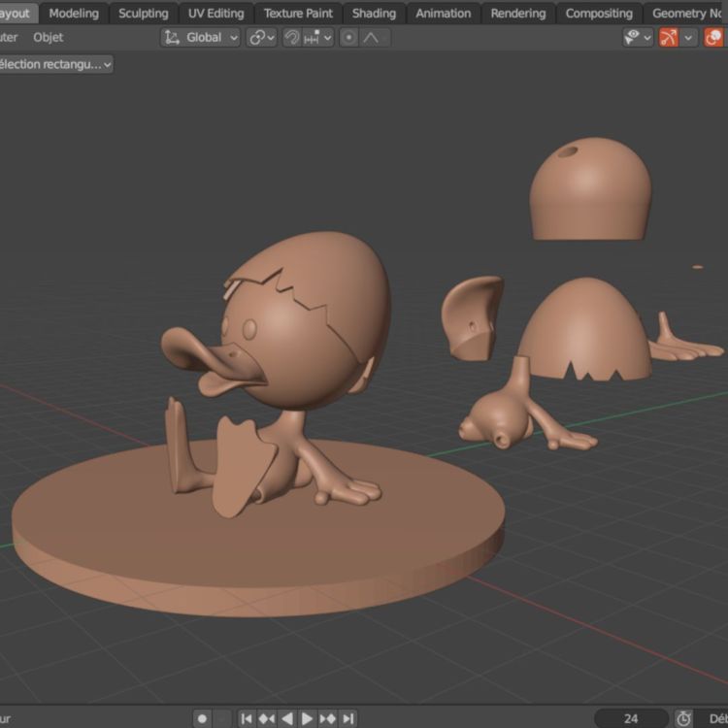Open the Objet menu in header
728x728 pixels.
pyautogui.click(x=48, y=37)
